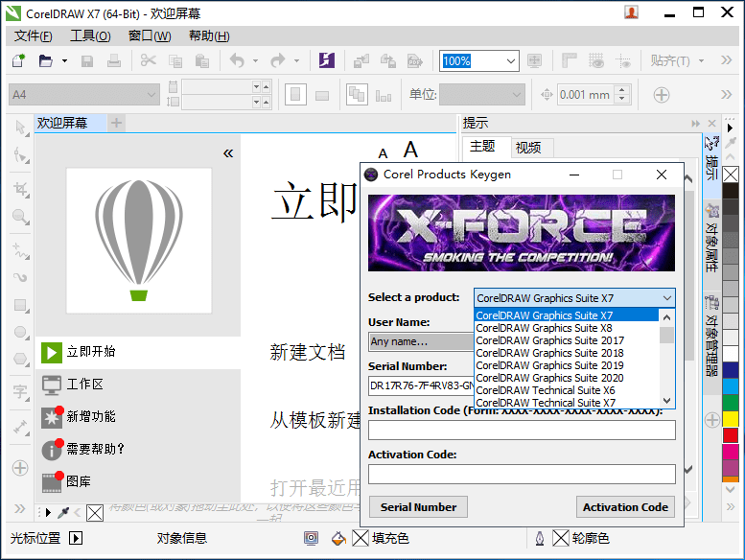Open 新增功能 in welcome sidebar
The width and height of the screenshot is (745, 560).
(138, 416)
